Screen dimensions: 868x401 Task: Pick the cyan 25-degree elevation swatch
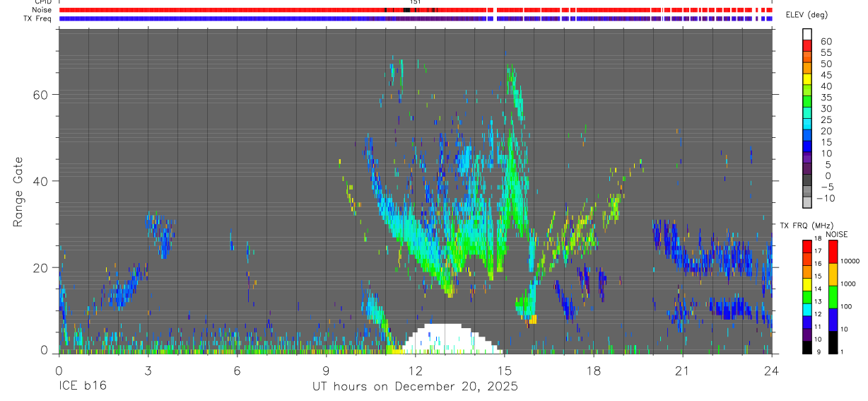coord(807,123)
